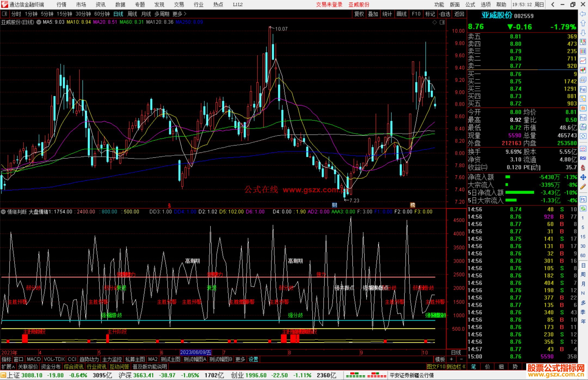
Task: Click the RSI indicator sidebar icon
Action: (583, 158)
